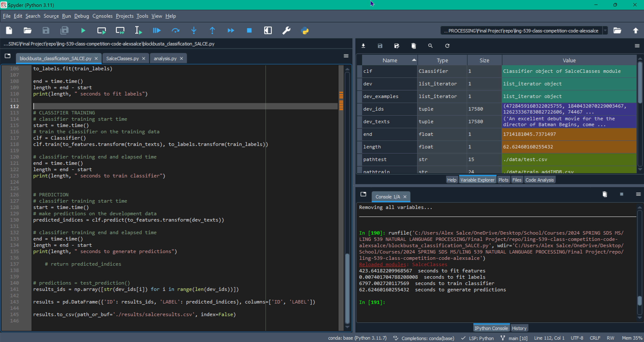Screen dimensions: 644x342
Task: Click the Help button in panel
Action: (x=451, y=180)
